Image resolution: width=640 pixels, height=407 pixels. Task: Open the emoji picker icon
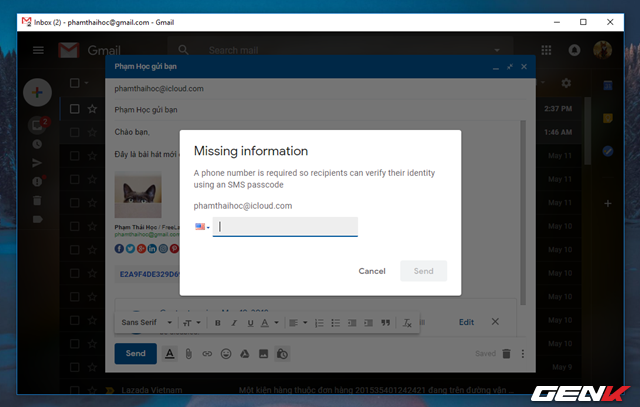[x=226, y=354]
